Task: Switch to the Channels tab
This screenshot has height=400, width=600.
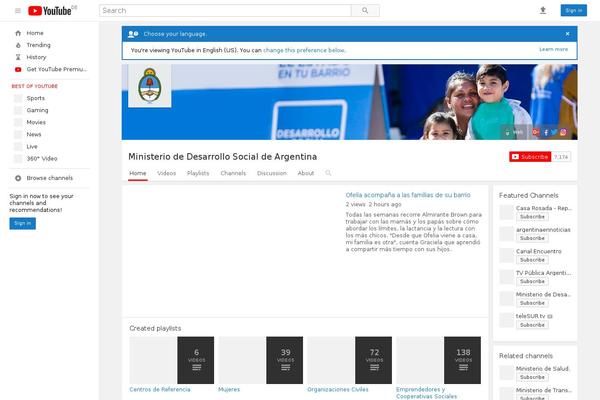Action: pos(233,173)
